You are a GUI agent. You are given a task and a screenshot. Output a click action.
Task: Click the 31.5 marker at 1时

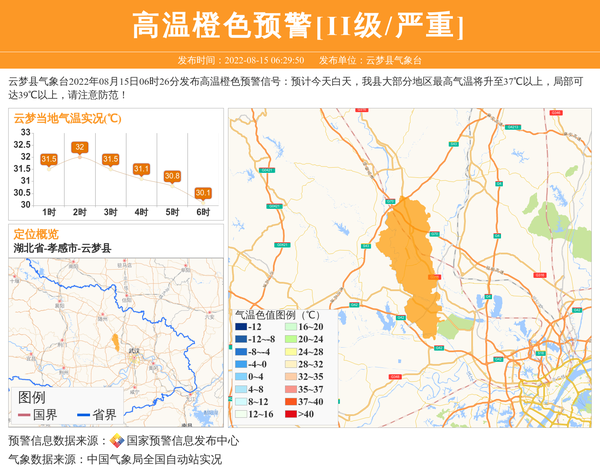click(x=49, y=159)
